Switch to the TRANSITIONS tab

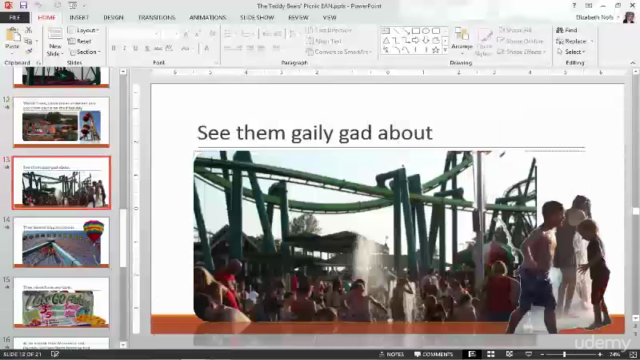(157, 18)
